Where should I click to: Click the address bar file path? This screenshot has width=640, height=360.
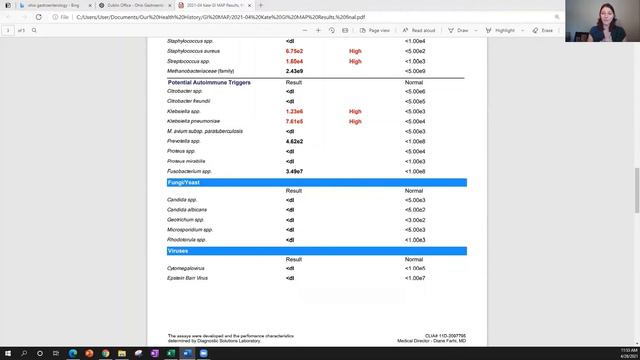point(220,17)
